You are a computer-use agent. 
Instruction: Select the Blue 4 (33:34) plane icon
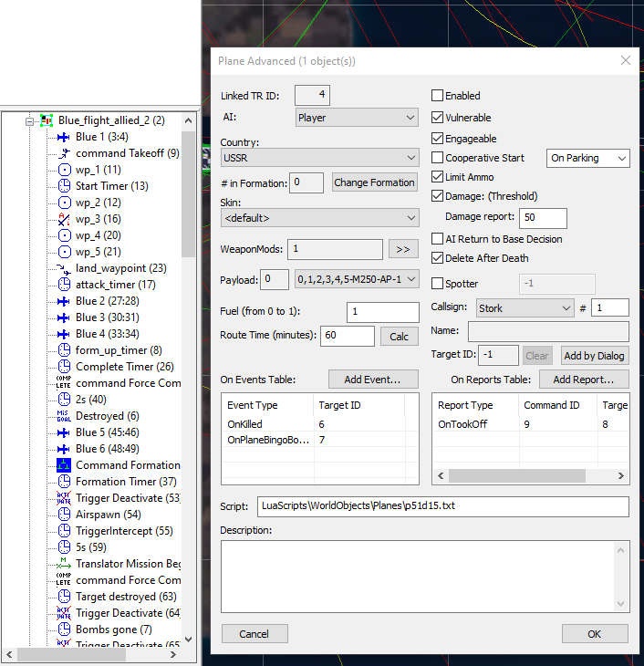point(64,334)
